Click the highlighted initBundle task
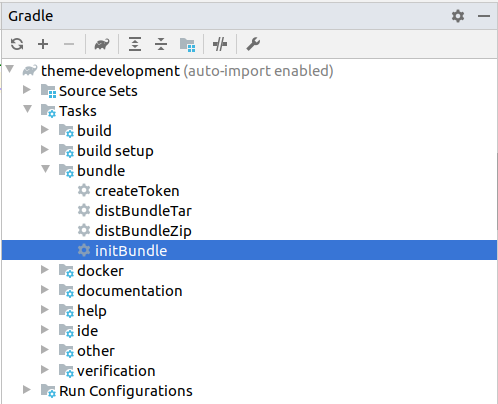The image size is (498, 404). [249, 250]
